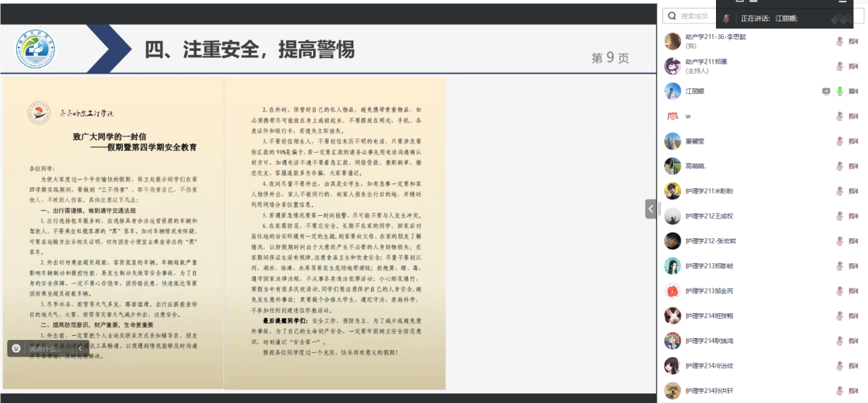The height and width of the screenshot is (403, 868).
Task: Collapse the chat bar with left chevron
Action: (x=81, y=349)
